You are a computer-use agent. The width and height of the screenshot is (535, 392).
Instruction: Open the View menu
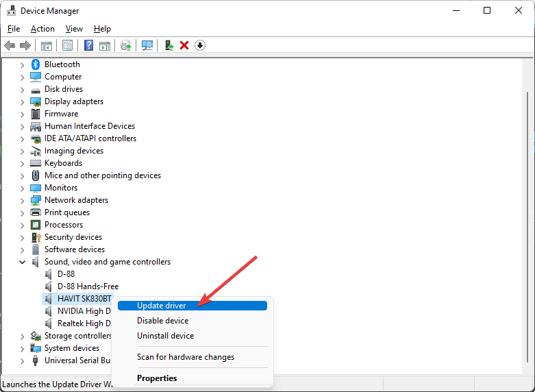click(74, 29)
